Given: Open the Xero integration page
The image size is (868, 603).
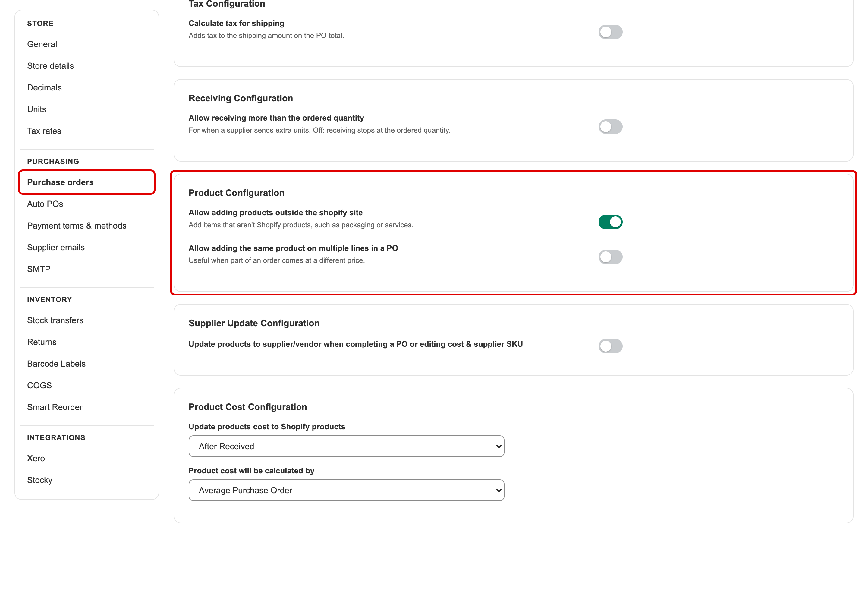Looking at the screenshot, I should (x=36, y=458).
